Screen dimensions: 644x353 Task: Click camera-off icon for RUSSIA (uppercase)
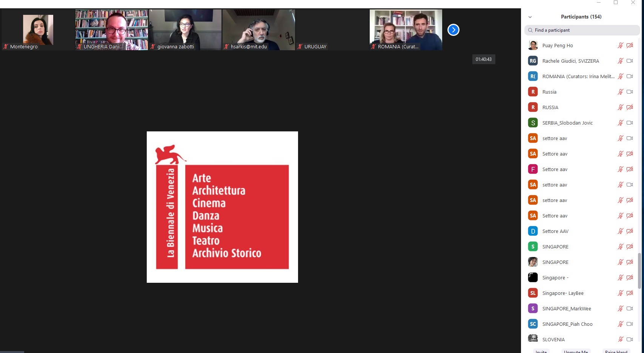[630, 107]
